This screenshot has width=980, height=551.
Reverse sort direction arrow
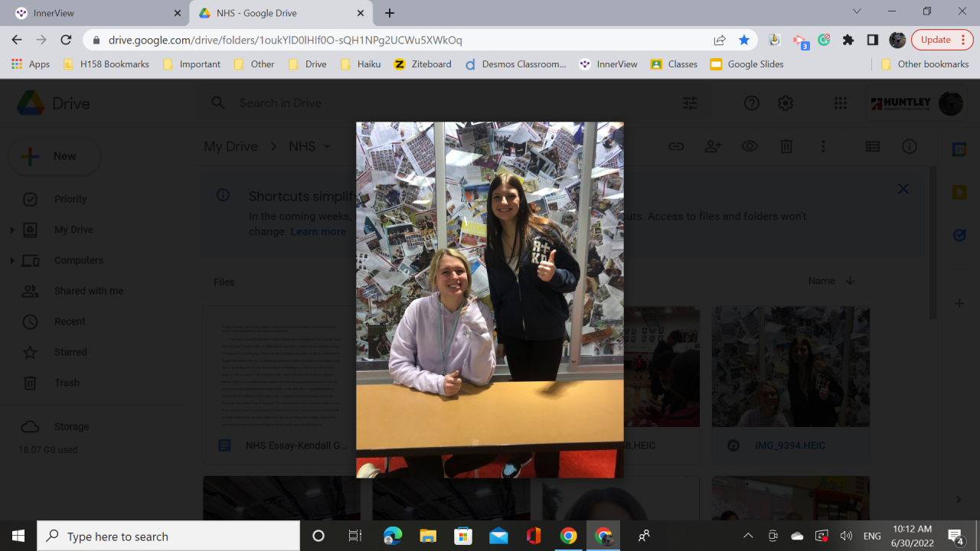850,281
